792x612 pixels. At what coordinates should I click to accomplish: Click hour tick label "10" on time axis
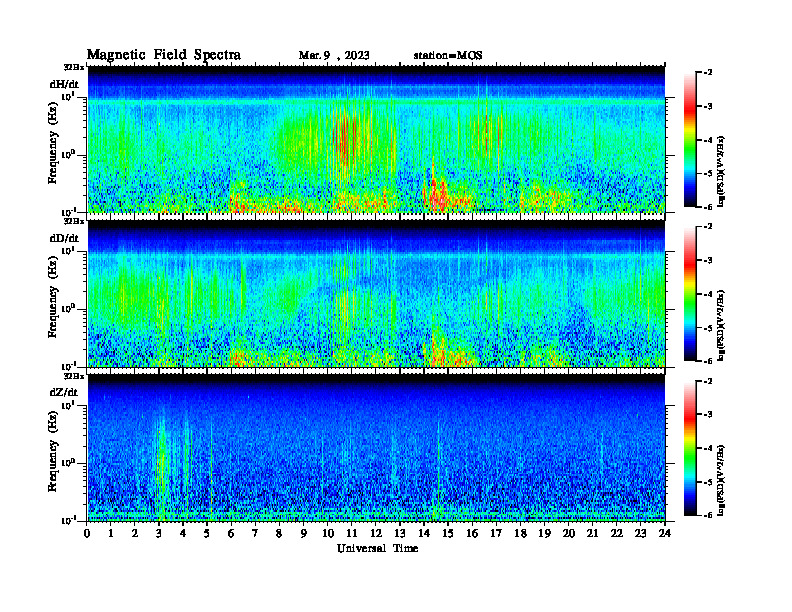click(x=328, y=534)
